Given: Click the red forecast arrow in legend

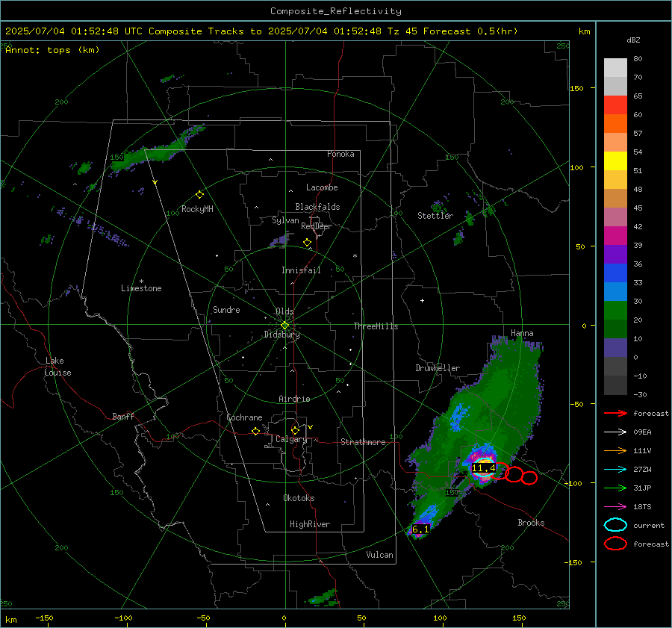Looking at the screenshot, I should click(615, 413).
